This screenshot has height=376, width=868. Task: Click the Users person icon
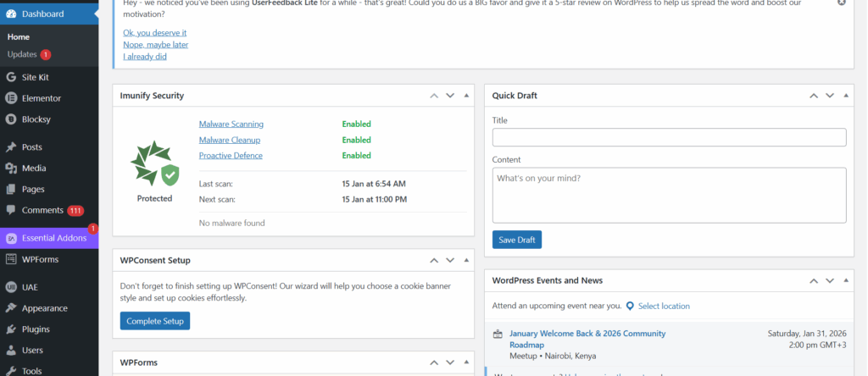pos(10,351)
